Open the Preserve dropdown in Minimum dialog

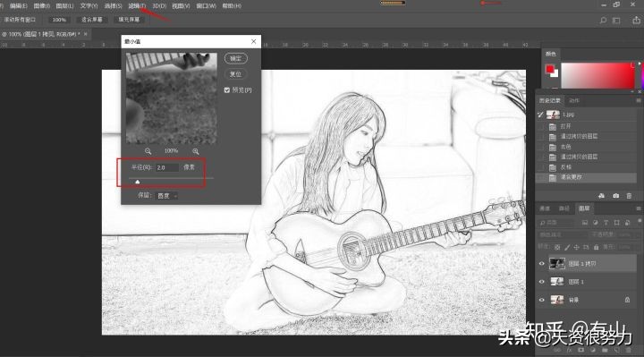(167, 196)
